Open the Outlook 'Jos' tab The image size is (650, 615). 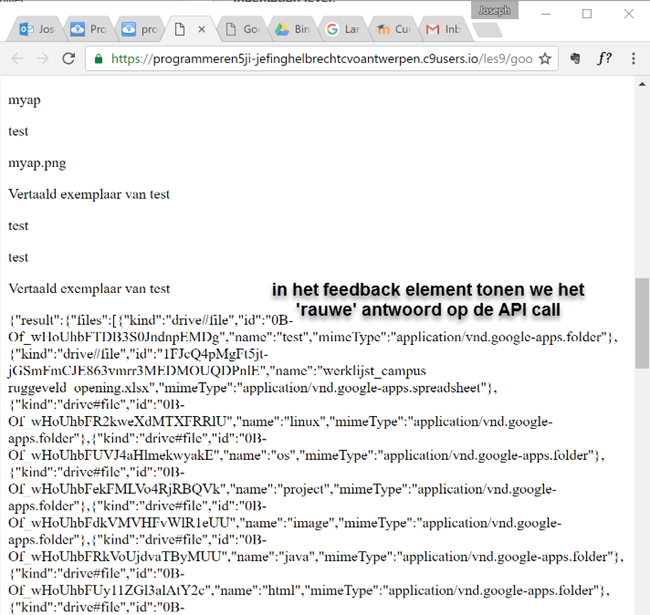point(36,29)
